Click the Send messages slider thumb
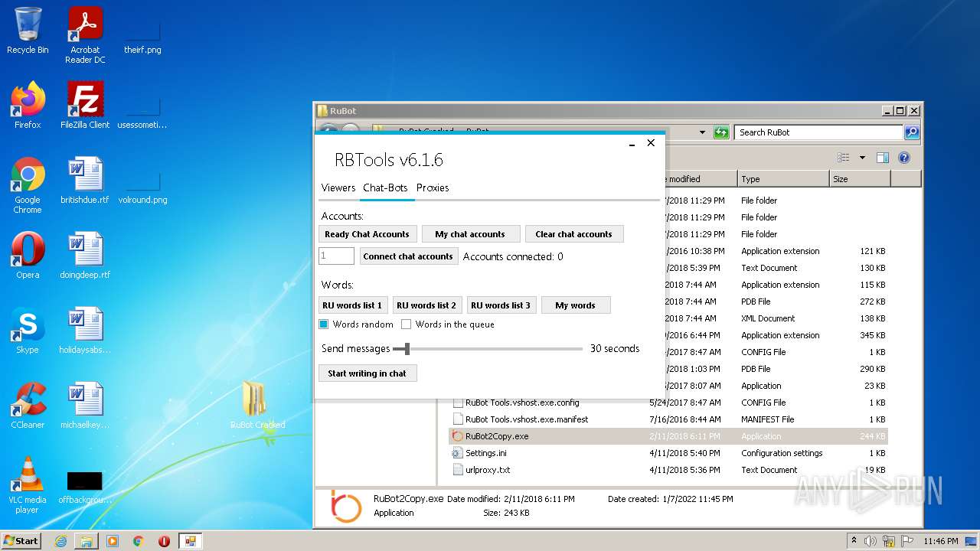This screenshot has width=980, height=551. 407,349
